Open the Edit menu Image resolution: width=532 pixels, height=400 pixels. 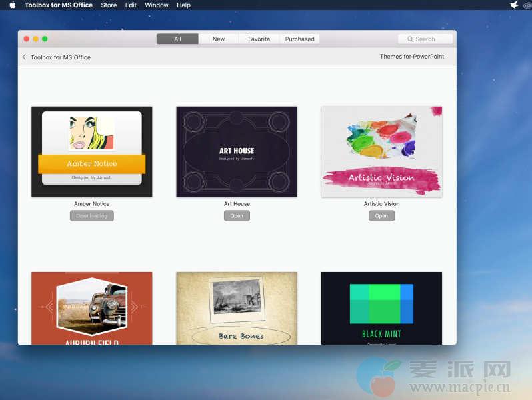click(x=131, y=5)
